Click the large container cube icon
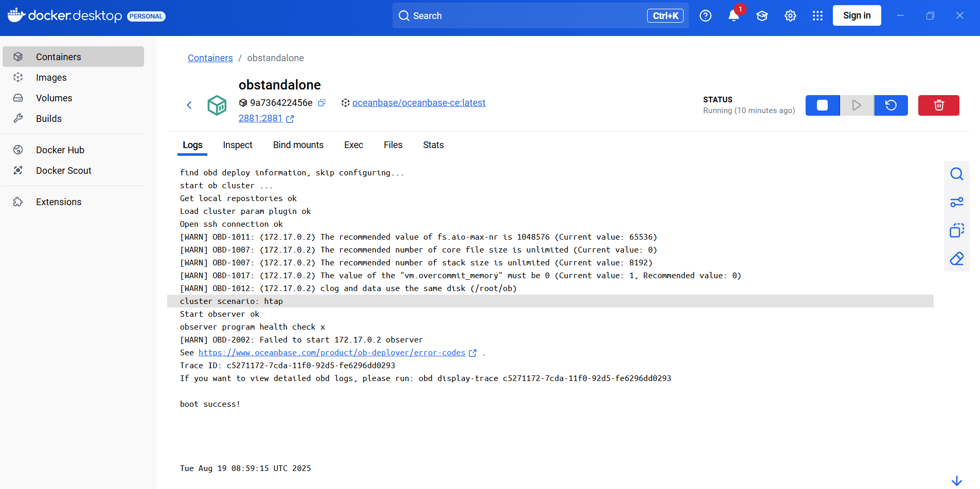Image resolution: width=980 pixels, height=489 pixels. pos(217,105)
